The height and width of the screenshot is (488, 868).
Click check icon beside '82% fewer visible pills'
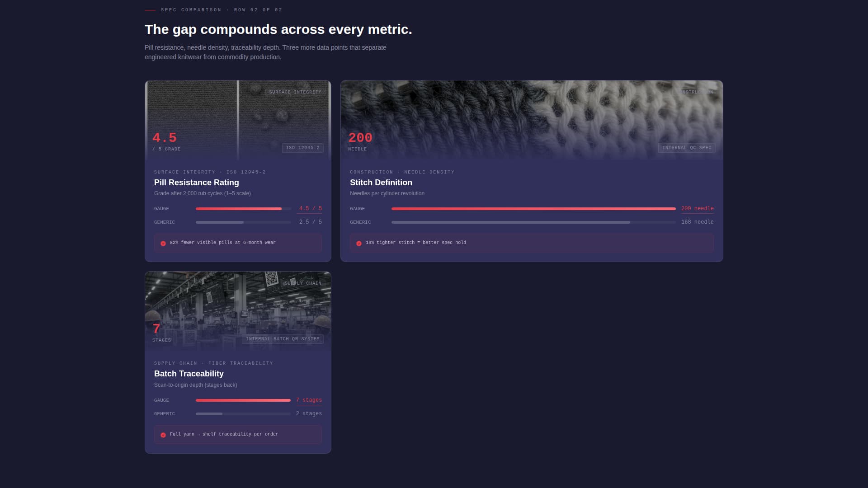(163, 243)
